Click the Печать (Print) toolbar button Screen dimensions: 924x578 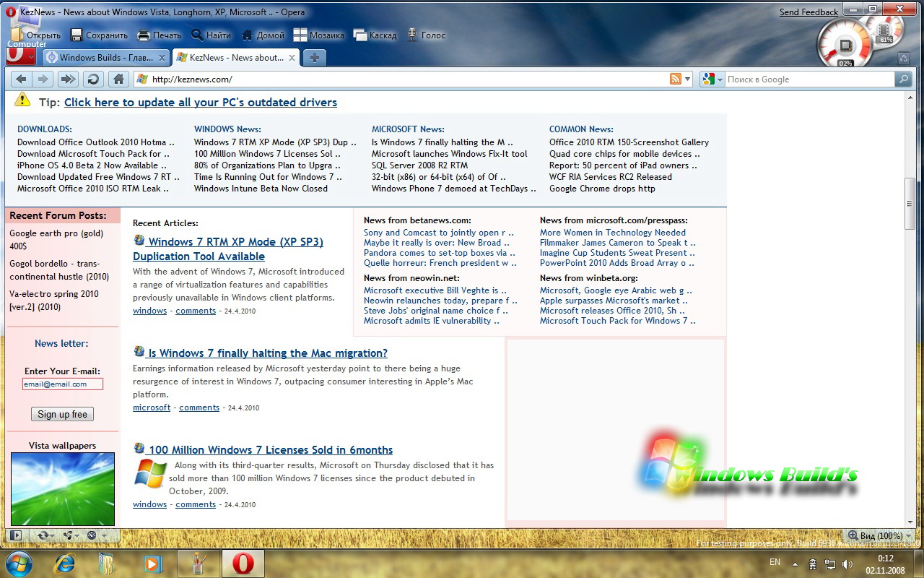(x=160, y=35)
